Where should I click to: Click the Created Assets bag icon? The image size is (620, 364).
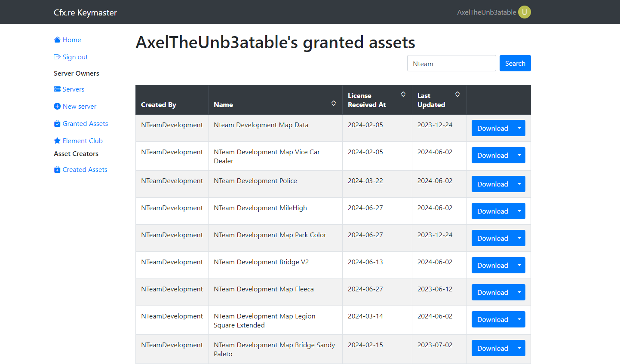(57, 170)
